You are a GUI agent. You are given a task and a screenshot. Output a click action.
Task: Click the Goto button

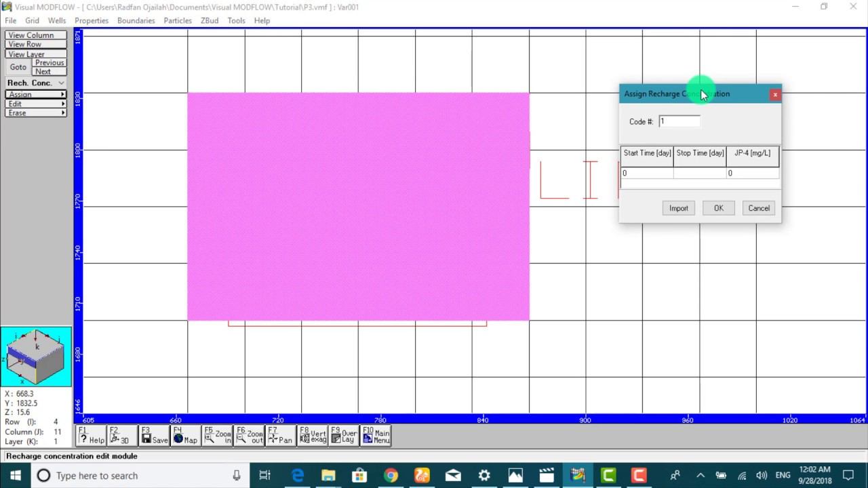pyautogui.click(x=18, y=66)
